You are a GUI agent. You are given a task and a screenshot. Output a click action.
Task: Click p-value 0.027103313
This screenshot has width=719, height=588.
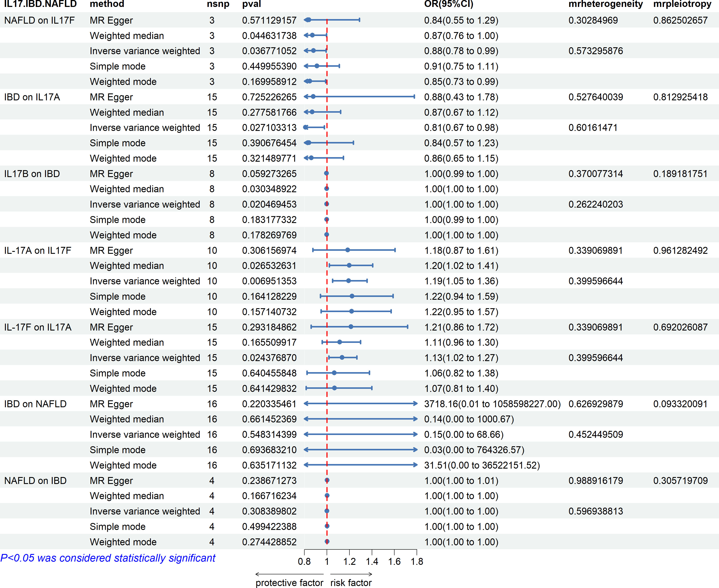click(269, 128)
